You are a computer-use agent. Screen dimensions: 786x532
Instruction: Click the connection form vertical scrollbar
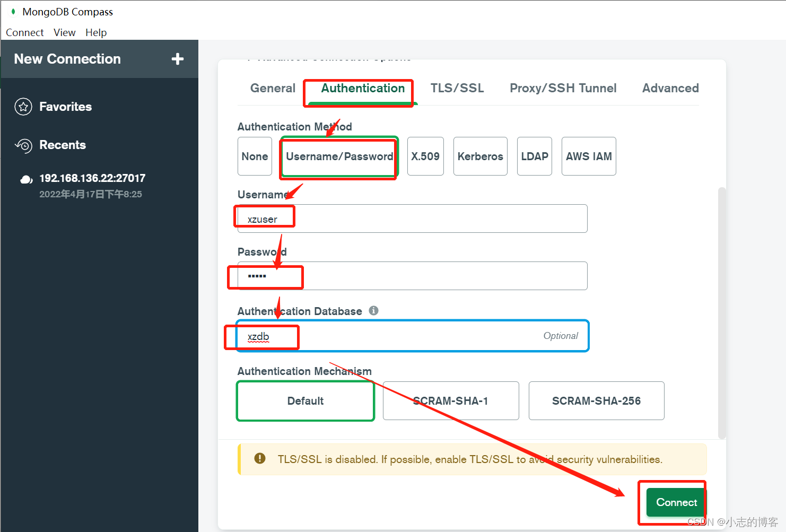tap(722, 313)
